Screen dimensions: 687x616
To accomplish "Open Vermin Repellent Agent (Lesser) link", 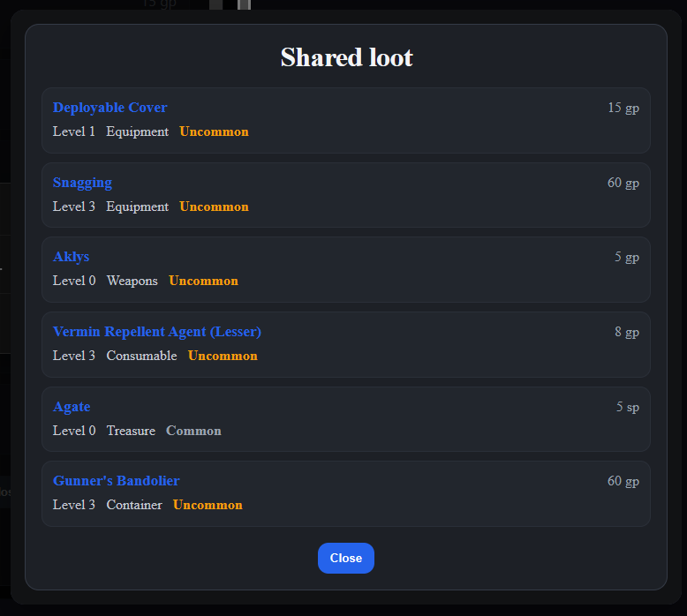I will pyautogui.click(x=157, y=332).
